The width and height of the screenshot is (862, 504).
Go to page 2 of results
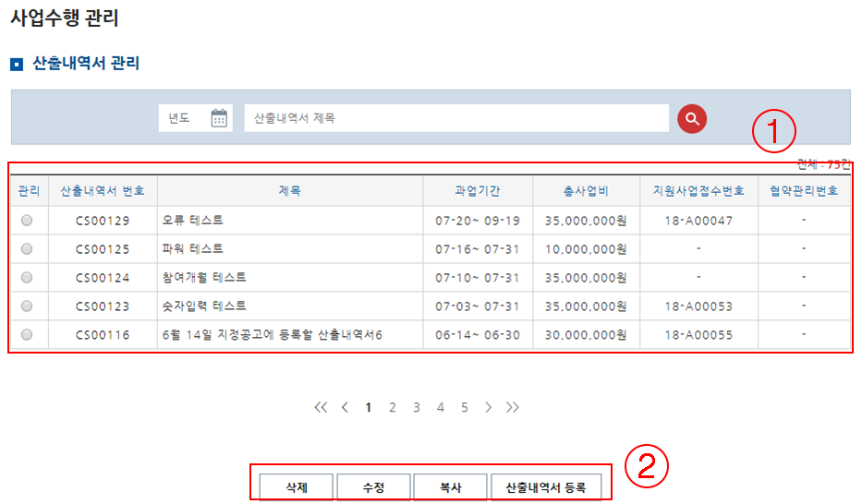coord(393,407)
